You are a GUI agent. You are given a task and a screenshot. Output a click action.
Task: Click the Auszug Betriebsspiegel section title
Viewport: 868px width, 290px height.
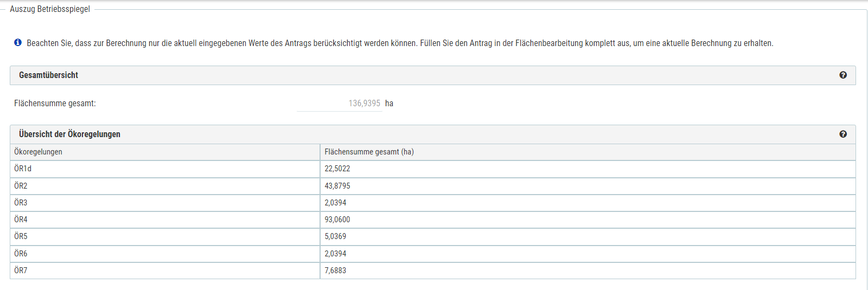coord(50,9)
